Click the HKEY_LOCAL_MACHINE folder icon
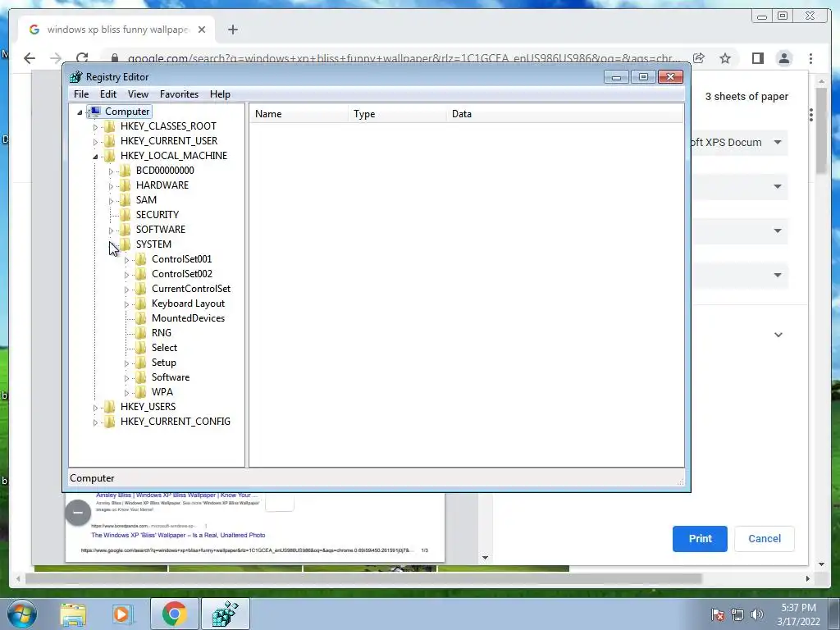Image resolution: width=840 pixels, height=630 pixels. tap(109, 156)
